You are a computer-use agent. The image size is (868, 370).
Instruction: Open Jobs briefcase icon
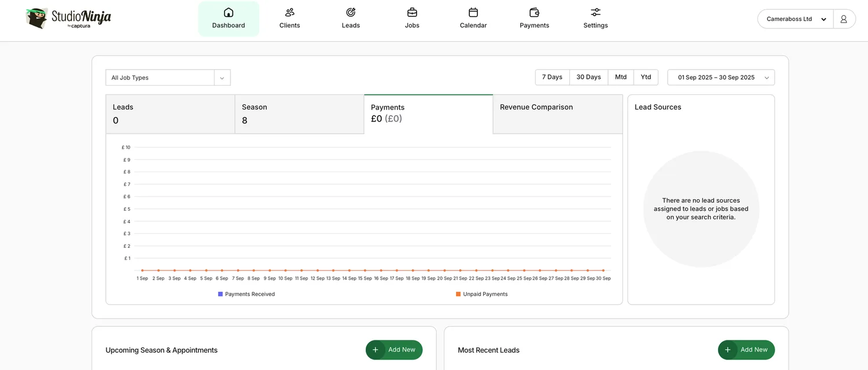point(412,12)
